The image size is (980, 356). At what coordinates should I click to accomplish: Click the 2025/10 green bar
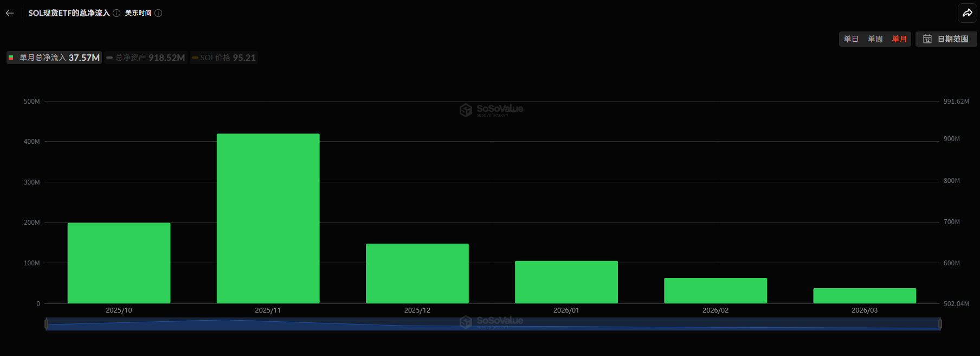click(x=119, y=263)
